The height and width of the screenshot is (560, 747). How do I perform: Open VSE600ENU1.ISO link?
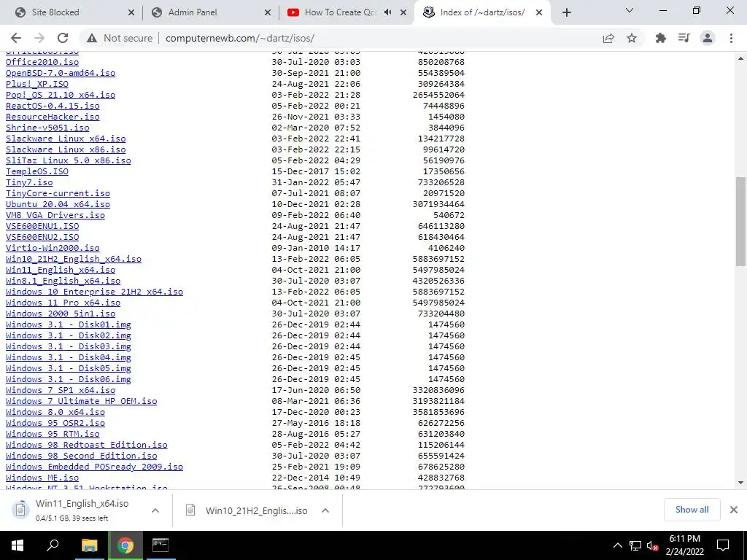[42, 226]
